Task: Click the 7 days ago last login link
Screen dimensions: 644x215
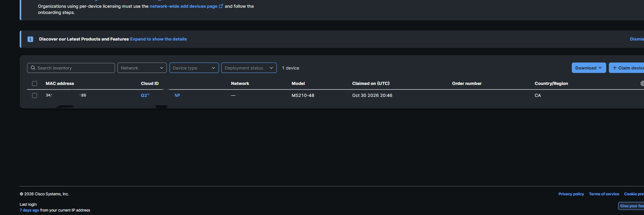Action: pos(29,210)
